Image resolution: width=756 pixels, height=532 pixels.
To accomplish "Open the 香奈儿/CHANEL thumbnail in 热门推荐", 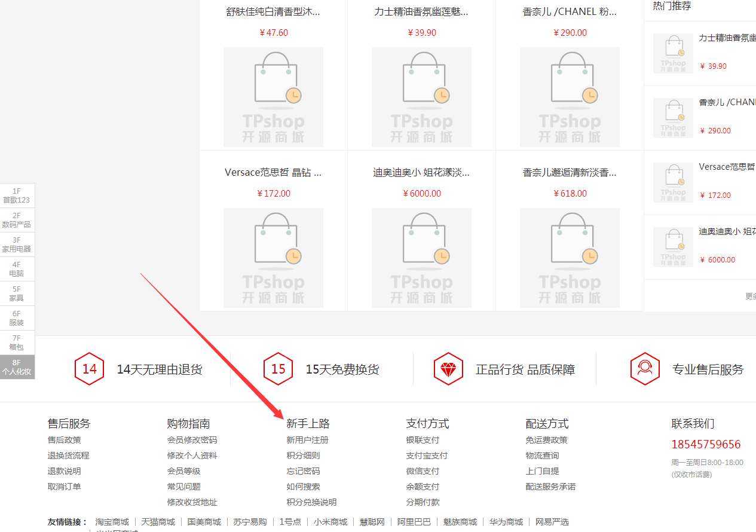I will pos(673,118).
